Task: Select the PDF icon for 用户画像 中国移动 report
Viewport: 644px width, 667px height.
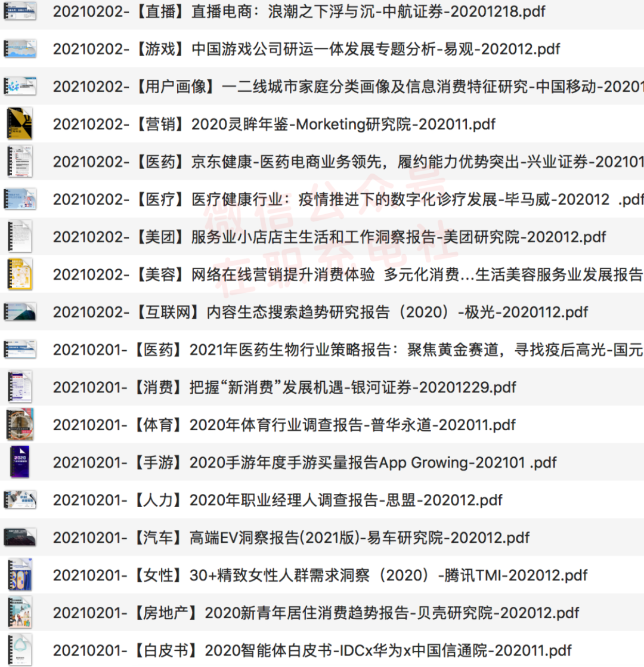Action: (x=20, y=87)
